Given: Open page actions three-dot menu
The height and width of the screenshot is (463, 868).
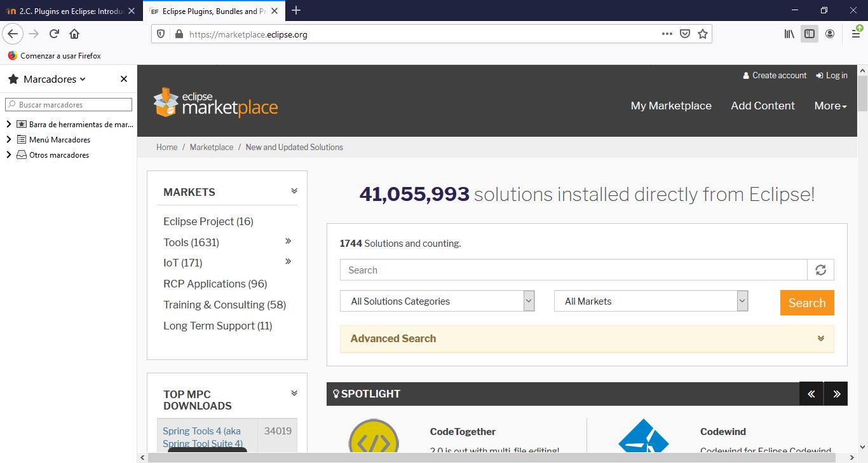Looking at the screenshot, I should tap(667, 34).
